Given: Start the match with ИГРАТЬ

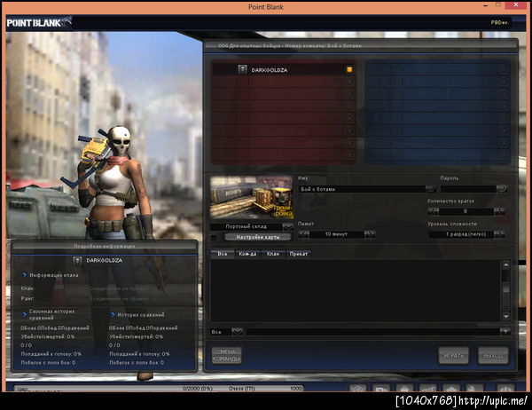Looking at the screenshot, I should coord(454,356).
